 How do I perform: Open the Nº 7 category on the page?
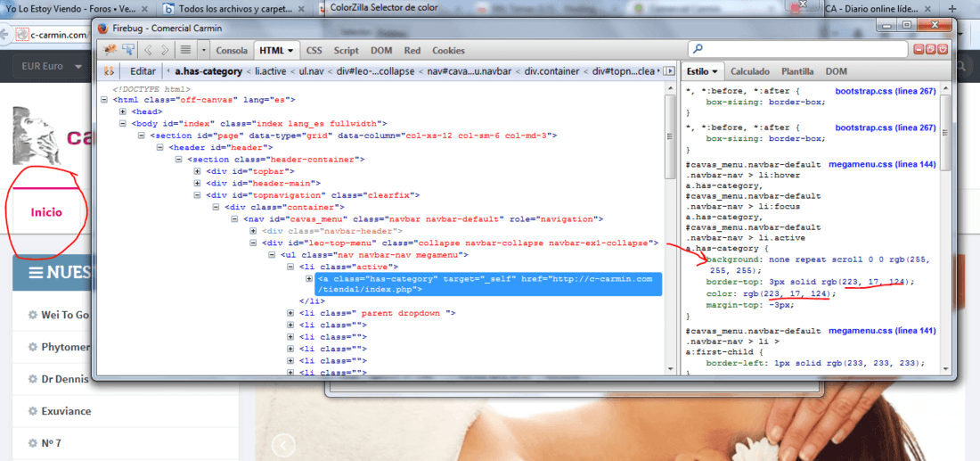(52, 443)
